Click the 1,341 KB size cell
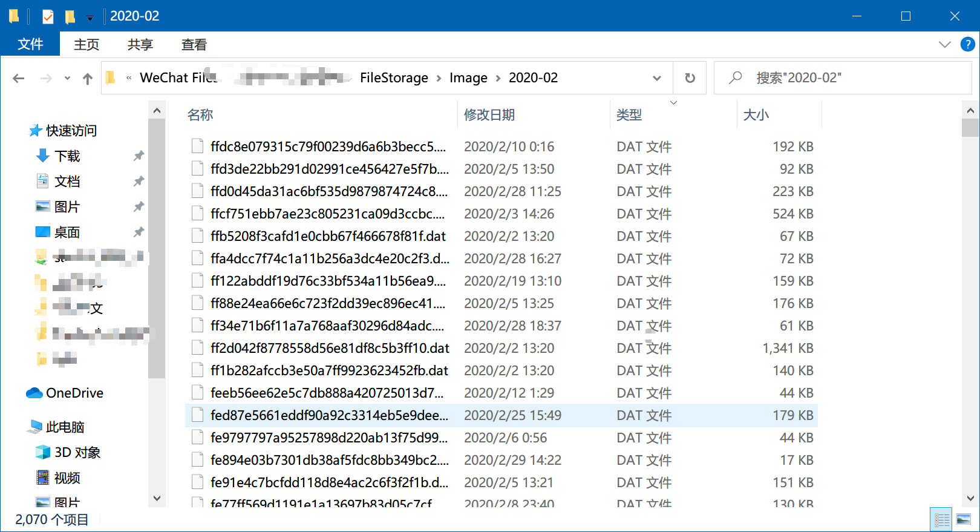 point(788,348)
